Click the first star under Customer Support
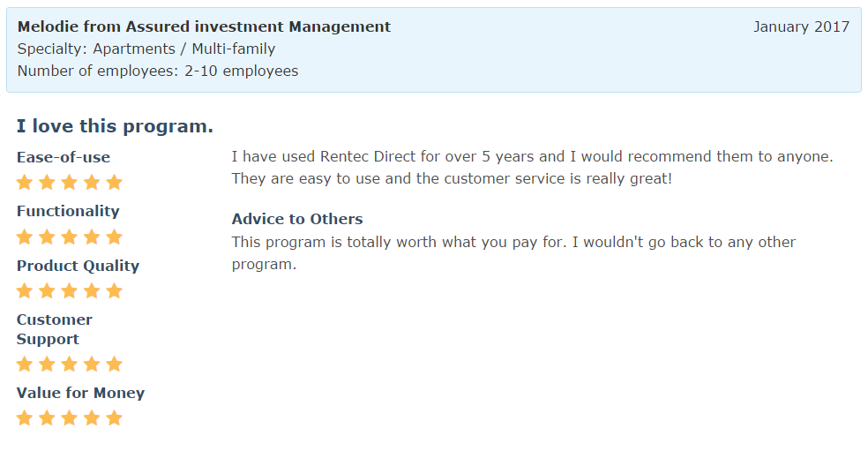The width and height of the screenshot is (868, 451). tap(25, 365)
